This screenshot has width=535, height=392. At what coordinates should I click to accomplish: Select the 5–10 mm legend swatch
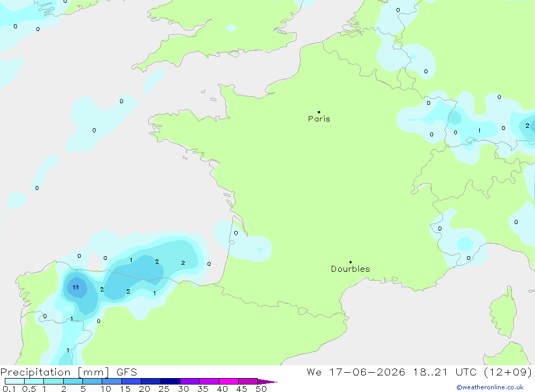pos(93,381)
